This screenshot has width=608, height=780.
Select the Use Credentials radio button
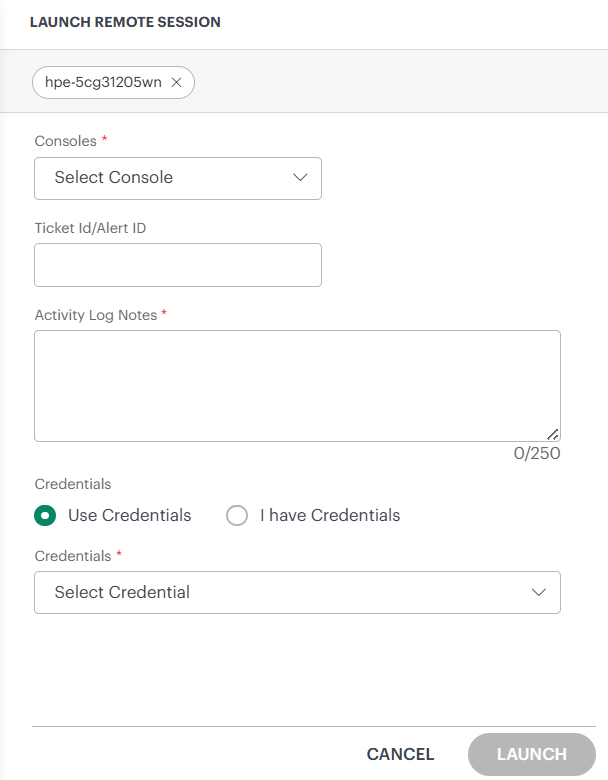click(44, 516)
